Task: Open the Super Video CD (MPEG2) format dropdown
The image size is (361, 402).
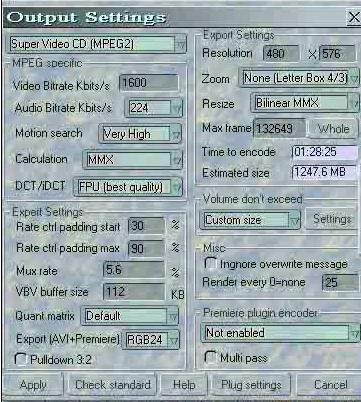Action: (97, 44)
